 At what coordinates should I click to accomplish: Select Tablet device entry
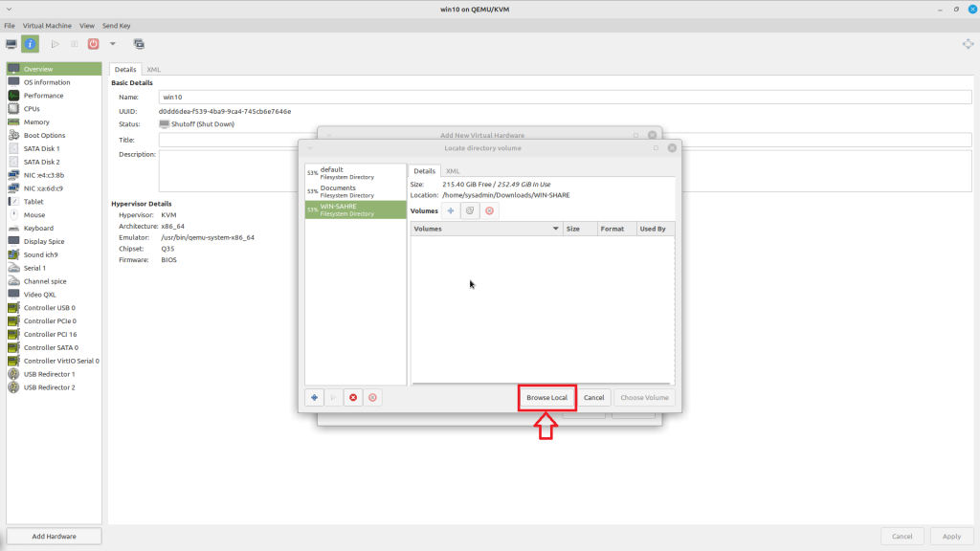54,202
